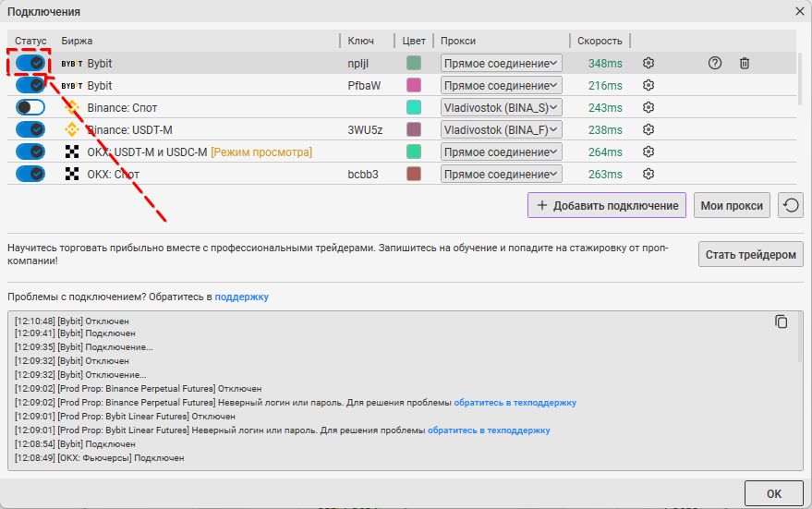
Task: Click the refresh connections icon
Action: click(790, 205)
